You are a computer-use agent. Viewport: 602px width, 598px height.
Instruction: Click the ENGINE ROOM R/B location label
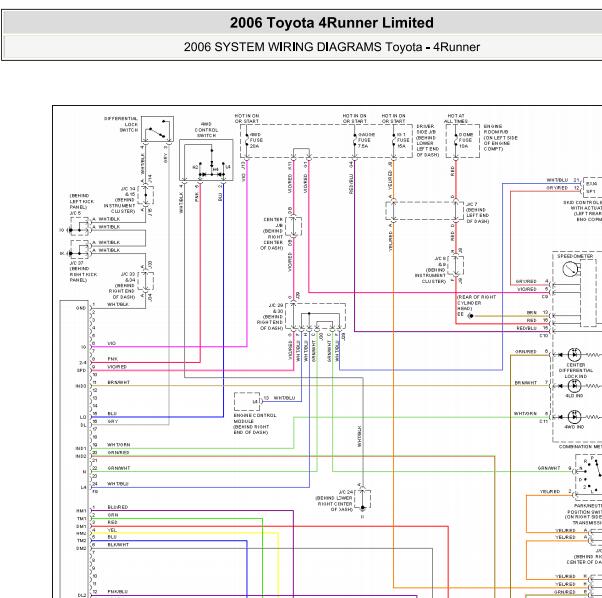pos(501,137)
